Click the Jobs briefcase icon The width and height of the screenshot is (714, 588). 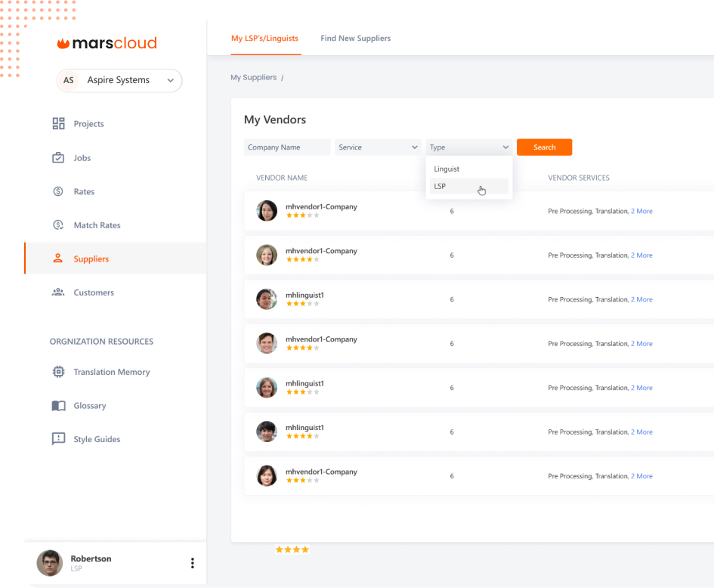(58, 158)
